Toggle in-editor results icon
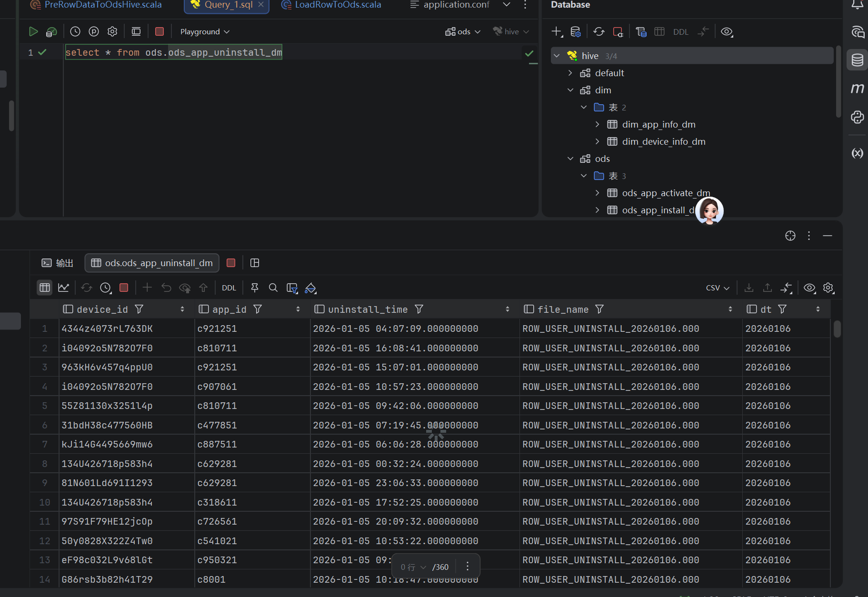The height and width of the screenshot is (597, 868). click(136, 31)
